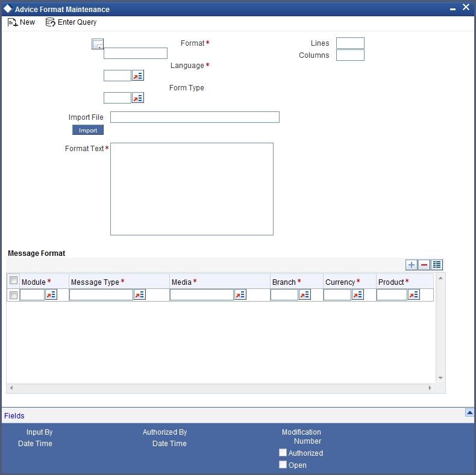This screenshot has width=476, height=475.
Task: Click the Product cell input field
Action: (x=392, y=295)
